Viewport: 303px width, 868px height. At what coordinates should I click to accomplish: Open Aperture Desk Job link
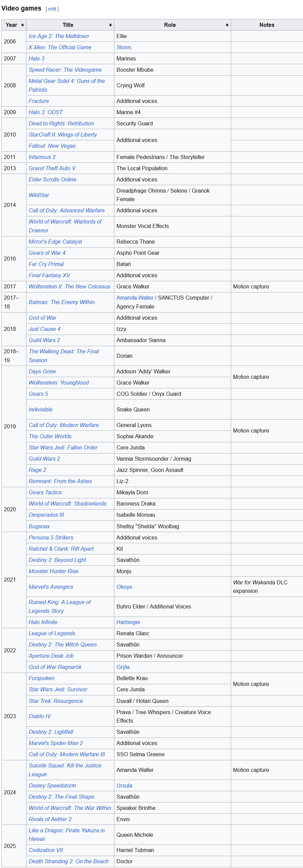coord(51,656)
